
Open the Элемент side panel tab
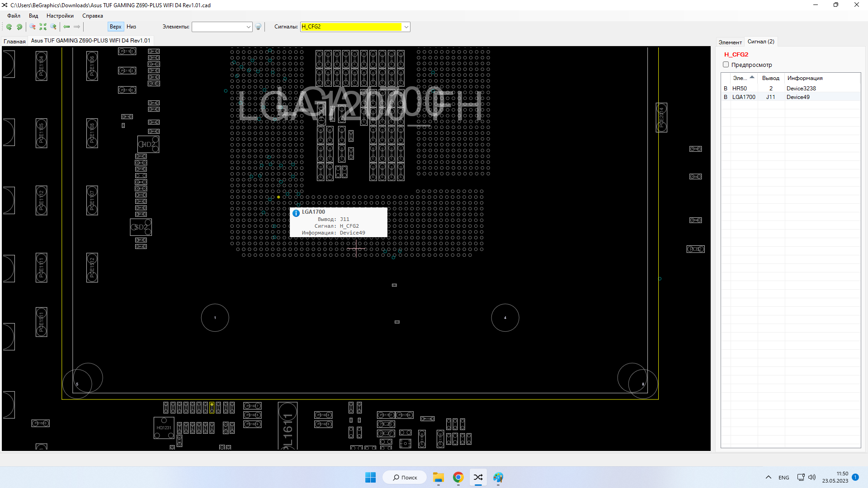coord(730,42)
